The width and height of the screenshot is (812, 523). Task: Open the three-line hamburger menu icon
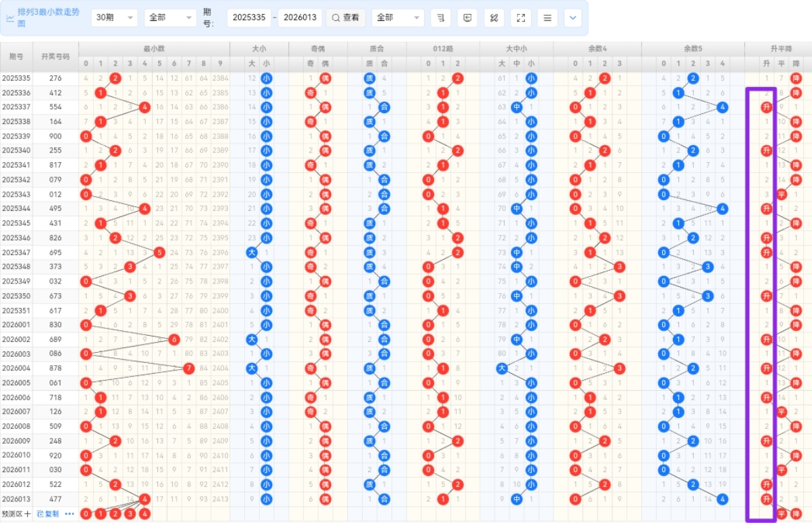(547, 18)
